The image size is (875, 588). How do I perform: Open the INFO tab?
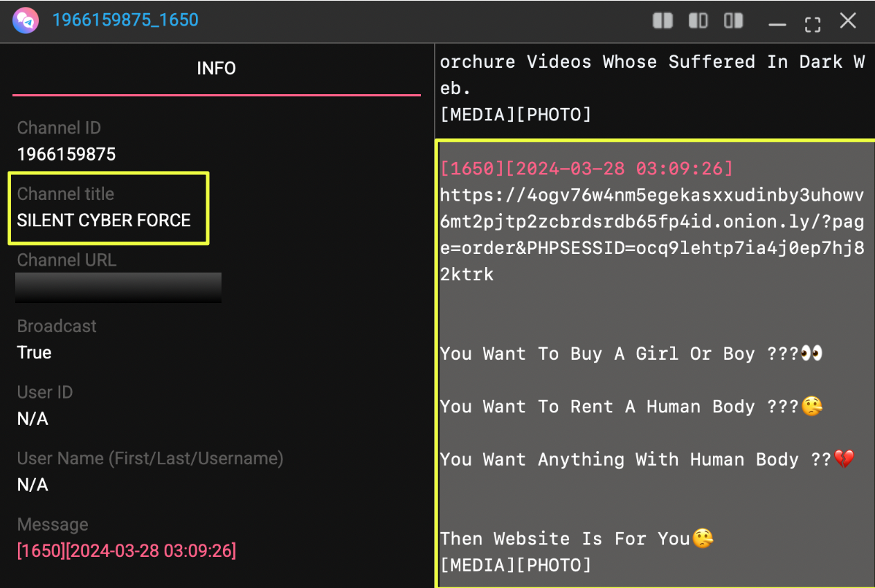coord(216,68)
